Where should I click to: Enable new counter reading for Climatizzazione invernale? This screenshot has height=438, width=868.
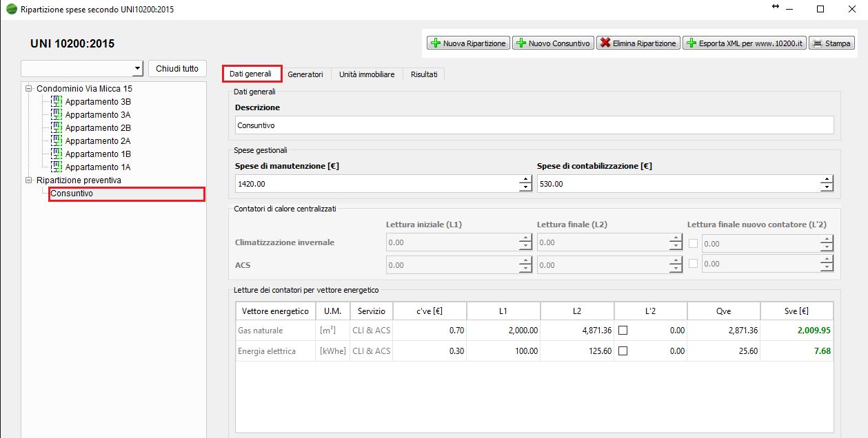coord(694,243)
